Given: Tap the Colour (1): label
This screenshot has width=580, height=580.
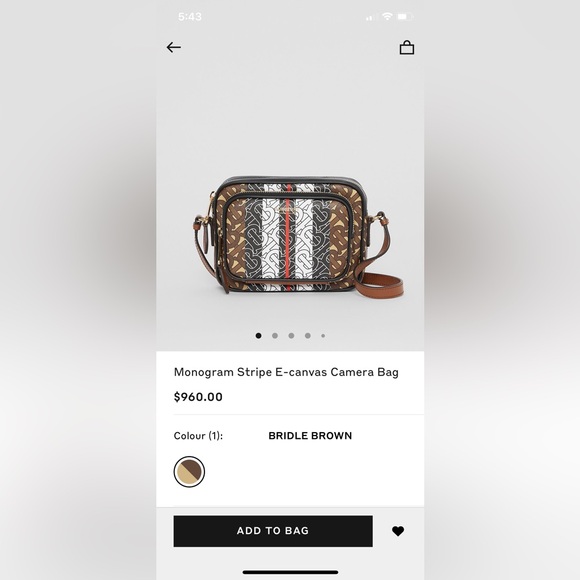Looking at the screenshot, I should click(x=198, y=436).
